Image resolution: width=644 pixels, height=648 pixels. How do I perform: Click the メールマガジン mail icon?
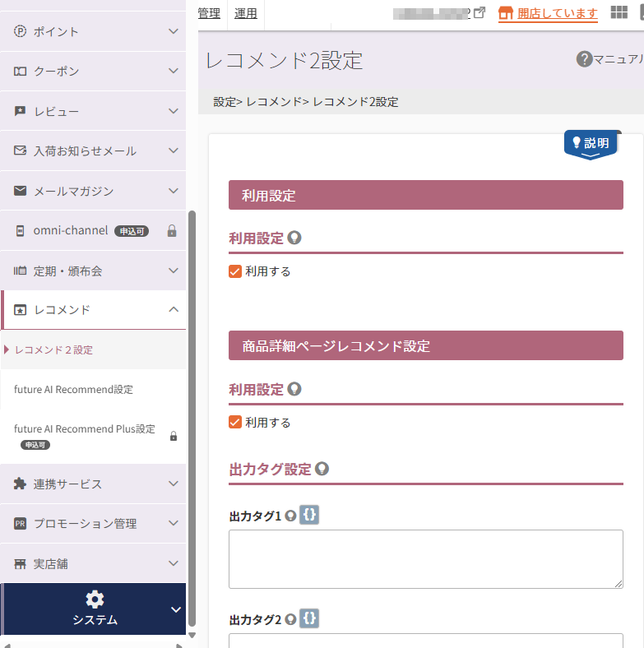(x=20, y=191)
